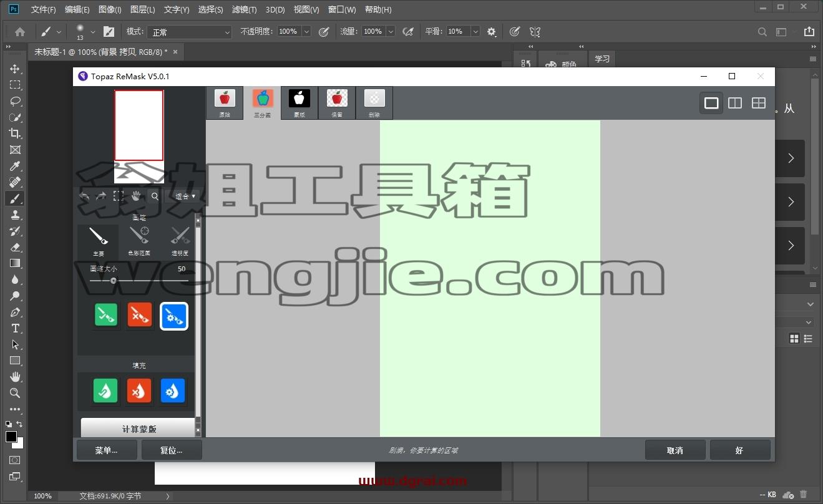Select the blue compute brush

(173, 316)
